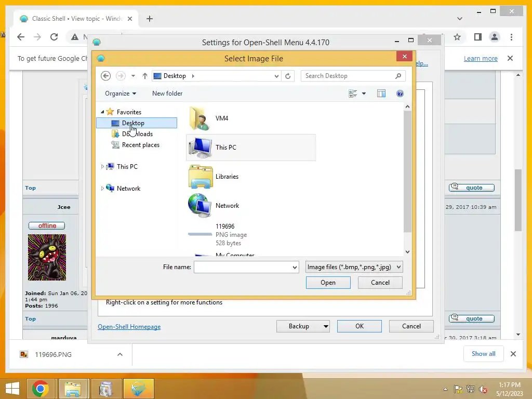Go back in Chrome browser
Viewport: 532px width, 399px height.
21,37
